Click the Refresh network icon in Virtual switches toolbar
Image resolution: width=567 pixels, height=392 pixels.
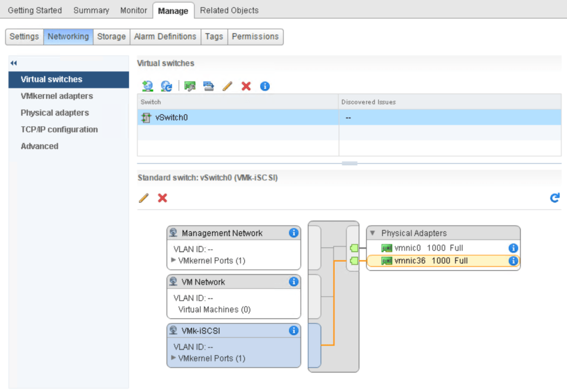pyautogui.click(x=166, y=86)
